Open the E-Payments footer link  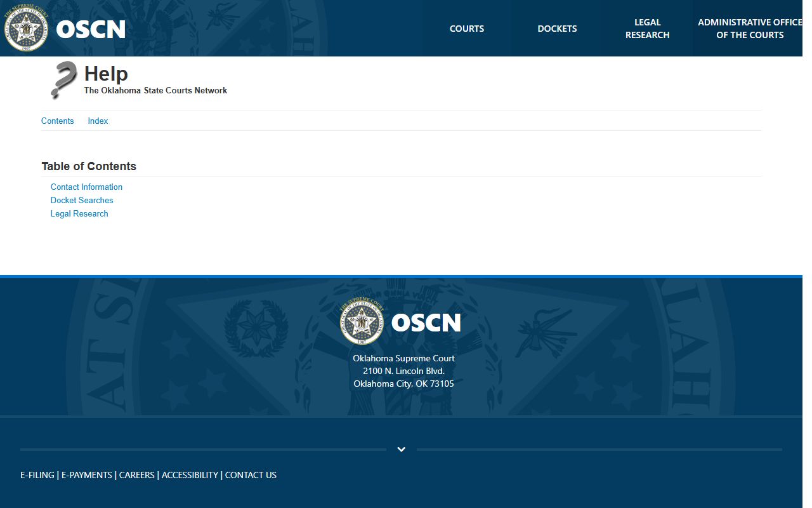tap(87, 475)
